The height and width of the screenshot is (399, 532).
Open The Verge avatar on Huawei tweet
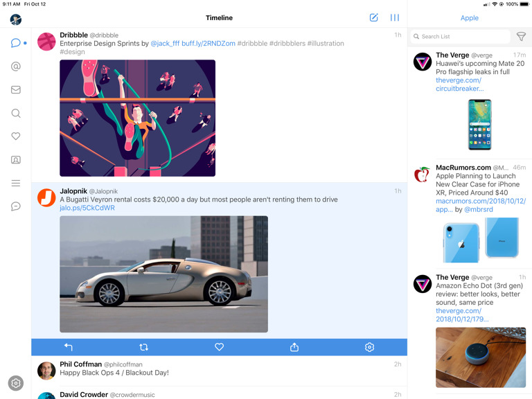(x=422, y=62)
